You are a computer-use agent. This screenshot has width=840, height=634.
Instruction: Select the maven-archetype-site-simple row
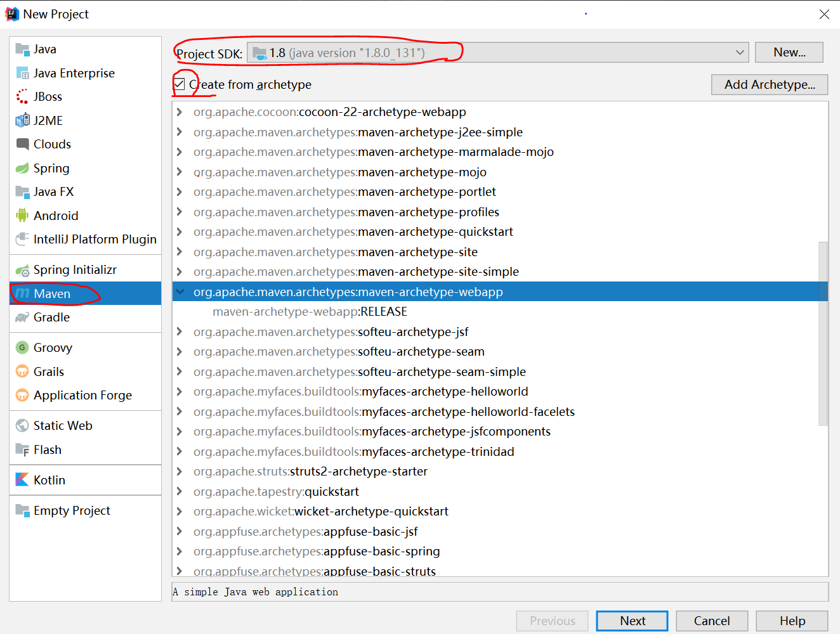coord(501,272)
